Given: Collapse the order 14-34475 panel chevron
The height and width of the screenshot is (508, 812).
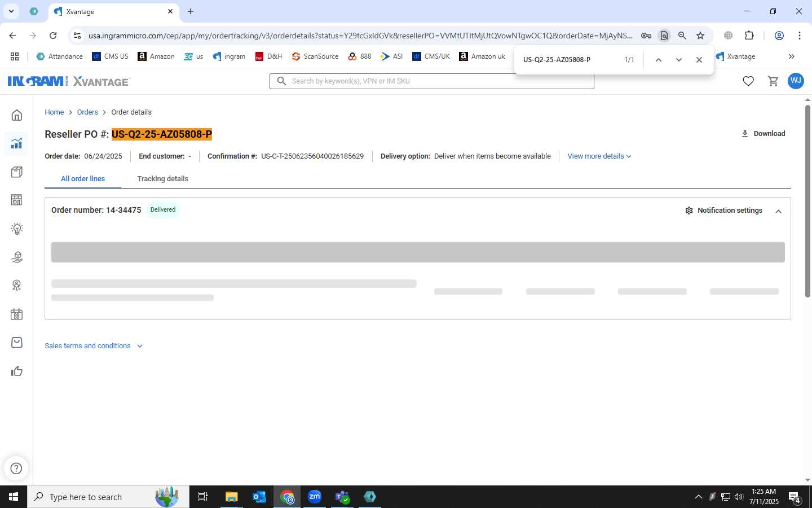Looking at the screenshot, I should [x=778, y=211].
